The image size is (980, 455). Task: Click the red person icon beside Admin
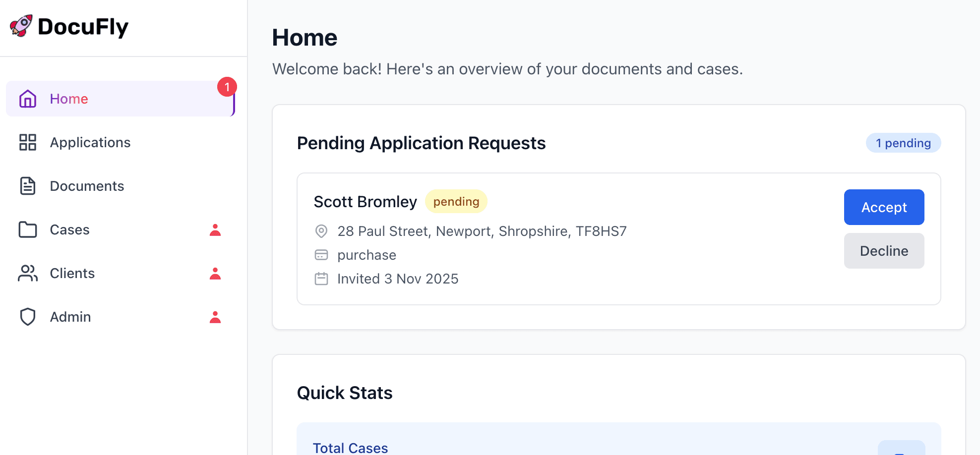215,317
